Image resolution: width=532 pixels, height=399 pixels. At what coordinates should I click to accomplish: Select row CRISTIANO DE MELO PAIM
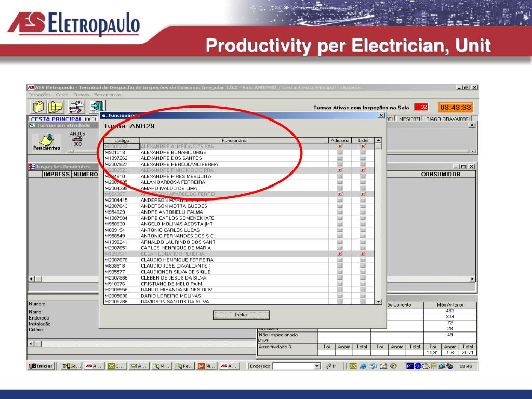pyautogui.click(x=239, y=284)
